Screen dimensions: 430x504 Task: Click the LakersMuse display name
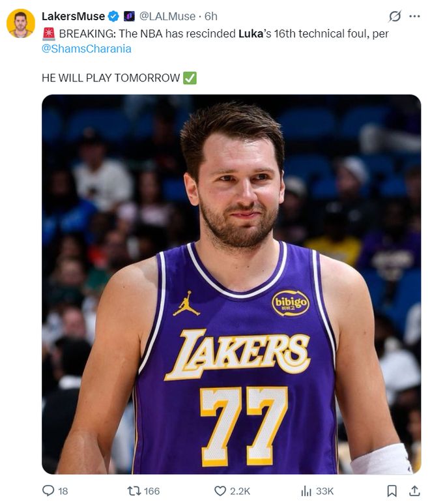coord(72,16)
